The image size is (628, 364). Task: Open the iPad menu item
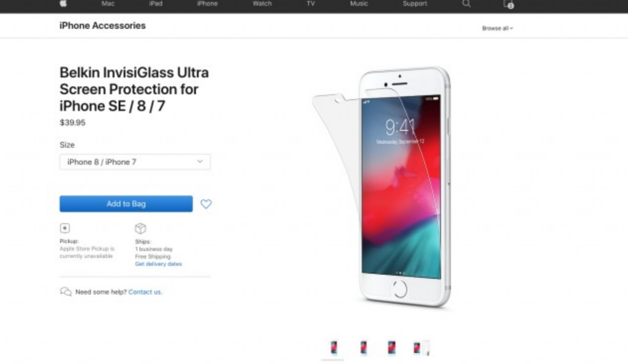[x=155, y=3]
